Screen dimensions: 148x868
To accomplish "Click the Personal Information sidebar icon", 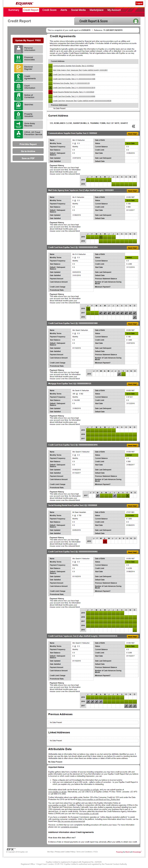I will pyautogui.click(x=18, y=49).
